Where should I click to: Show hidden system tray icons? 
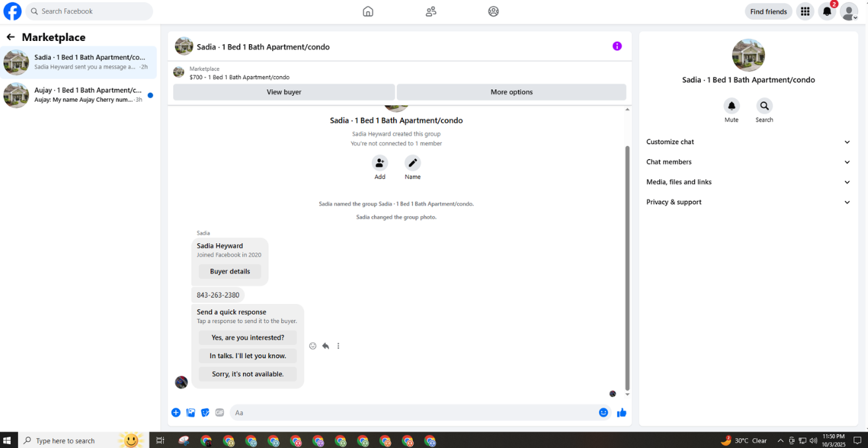tap(780, 440)
